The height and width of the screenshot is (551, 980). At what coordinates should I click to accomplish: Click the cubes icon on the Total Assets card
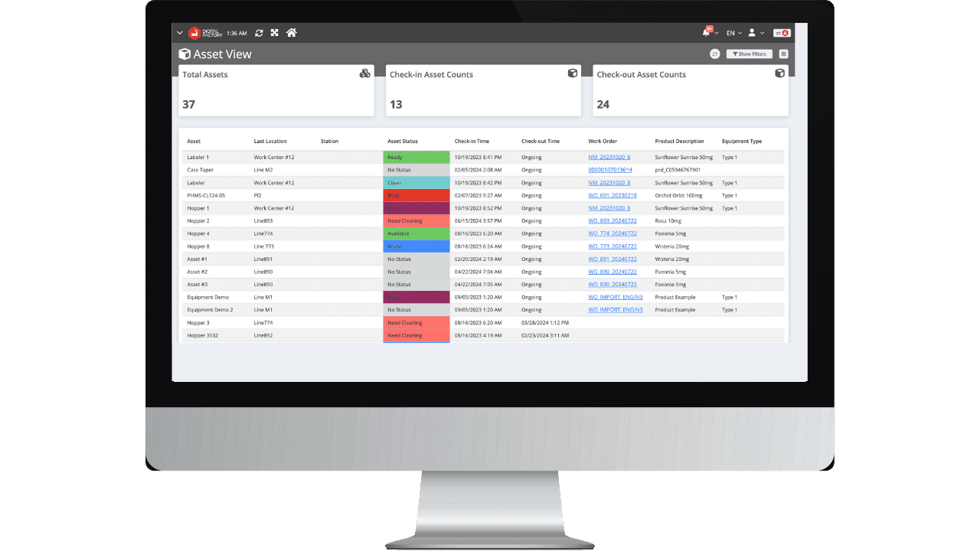point(365,73)
